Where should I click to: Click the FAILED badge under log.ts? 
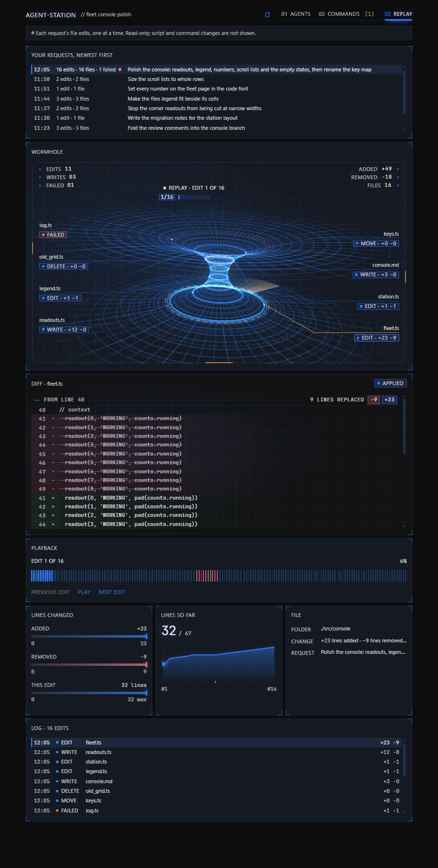(x=53, y=235)
